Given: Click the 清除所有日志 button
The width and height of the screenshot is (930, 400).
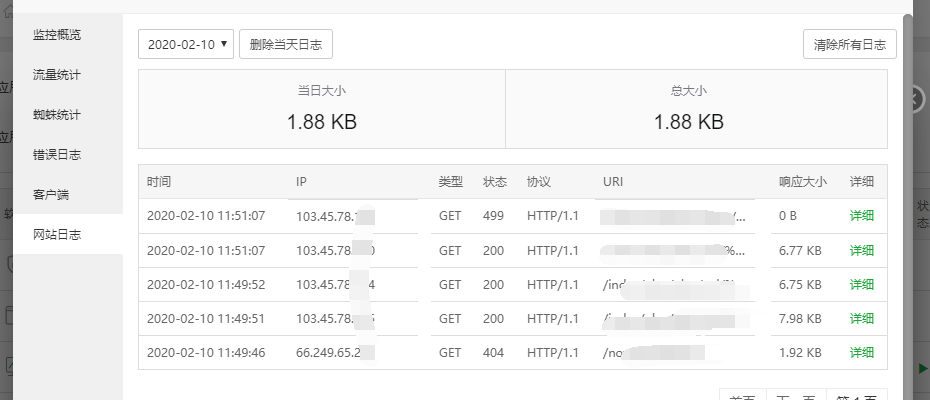Looking at the screenshot, I should pos(849,44).
